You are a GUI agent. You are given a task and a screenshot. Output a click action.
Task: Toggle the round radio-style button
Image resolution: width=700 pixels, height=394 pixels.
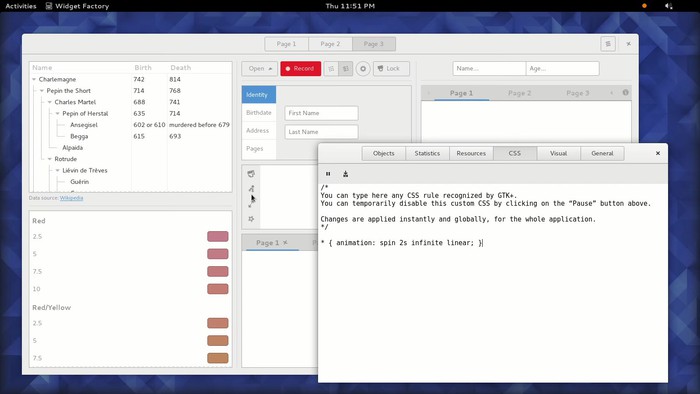(x=363, y=69)
